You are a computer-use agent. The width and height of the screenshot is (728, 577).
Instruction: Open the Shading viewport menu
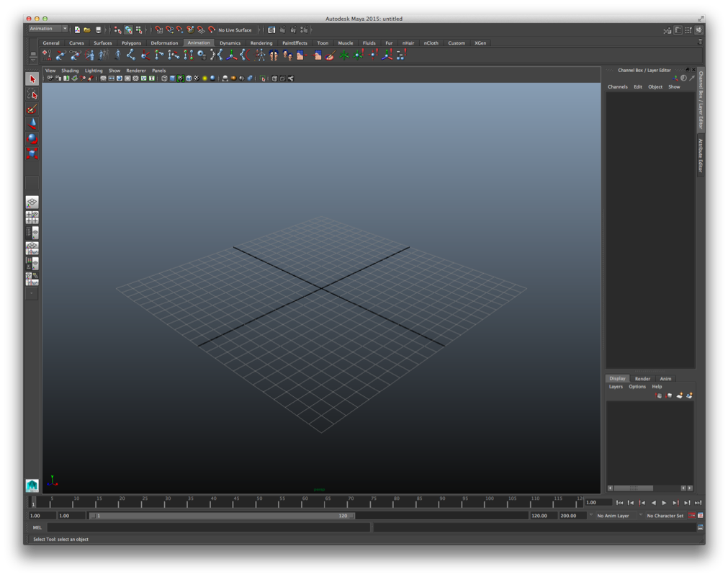click(70, 71)
